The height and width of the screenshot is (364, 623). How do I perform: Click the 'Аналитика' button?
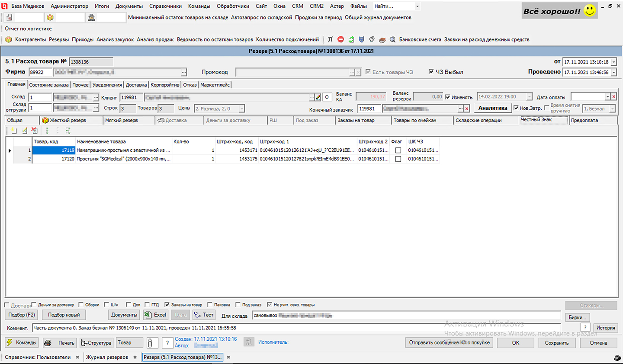[492, 108]
